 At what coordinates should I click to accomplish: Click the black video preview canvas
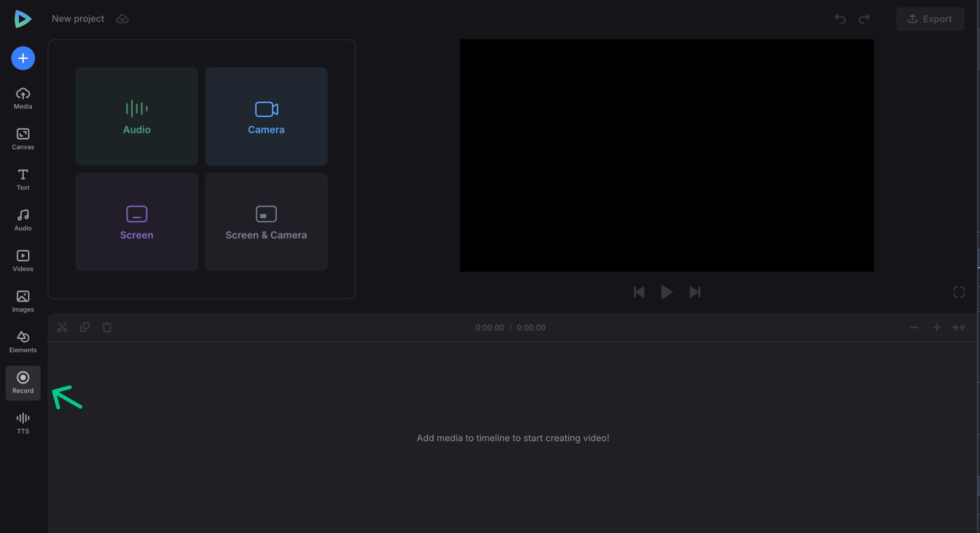pos(667,156)
